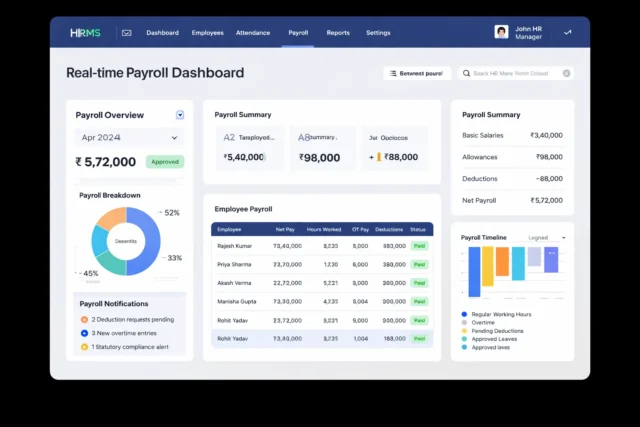Open the Reports tab
Image resolution: width=640 pixels, height=427 pixels.
pos(338,33)
